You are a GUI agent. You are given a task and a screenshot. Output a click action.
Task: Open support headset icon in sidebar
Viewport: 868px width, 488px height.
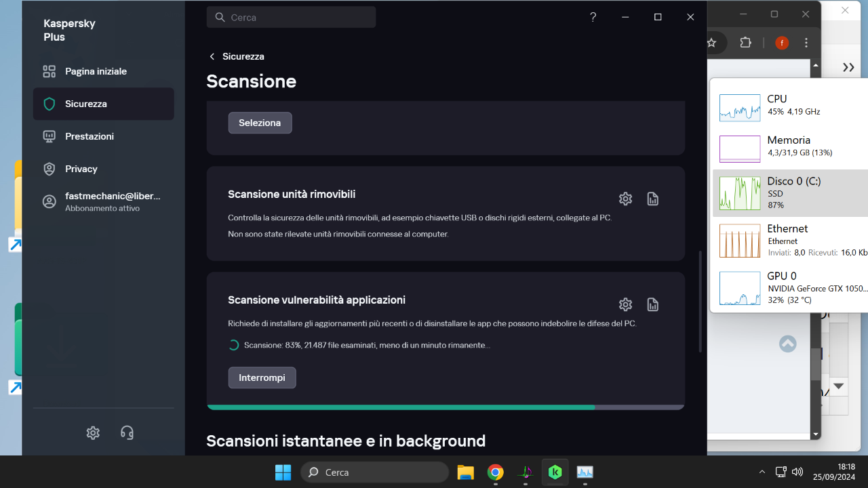coord(127,432)
